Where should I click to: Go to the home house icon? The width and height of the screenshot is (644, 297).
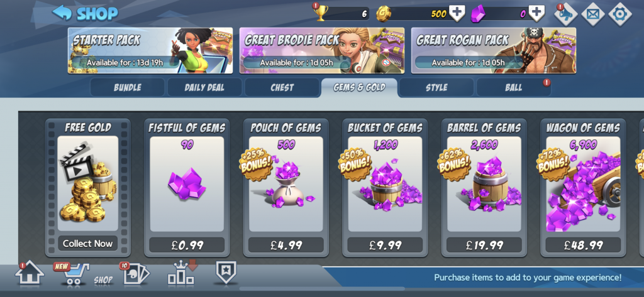pos(30,273)
